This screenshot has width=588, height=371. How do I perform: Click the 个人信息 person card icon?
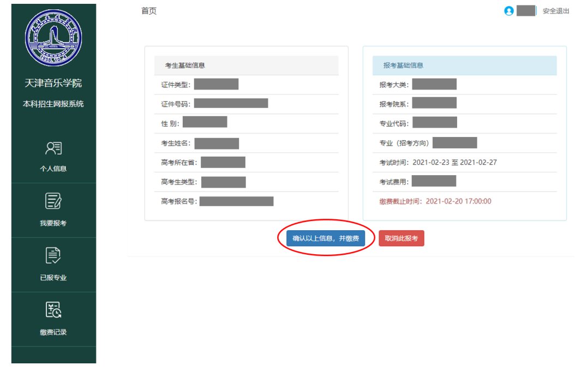click(53, 148)
